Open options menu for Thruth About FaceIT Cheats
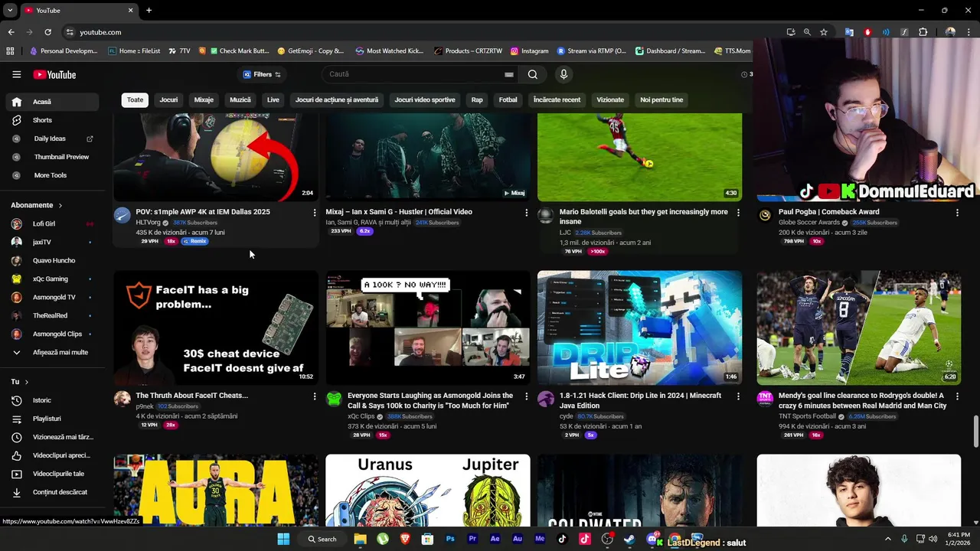The width and height of the screenshot is (980, 551). [x=314, y=396]
